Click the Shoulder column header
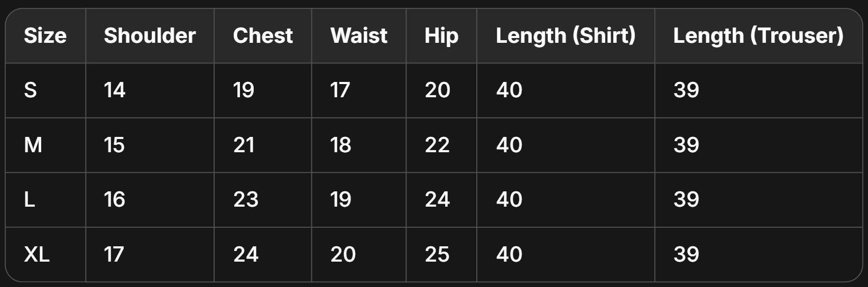The width and height of the screenshot is (868, 287). (x=150, y=36)
